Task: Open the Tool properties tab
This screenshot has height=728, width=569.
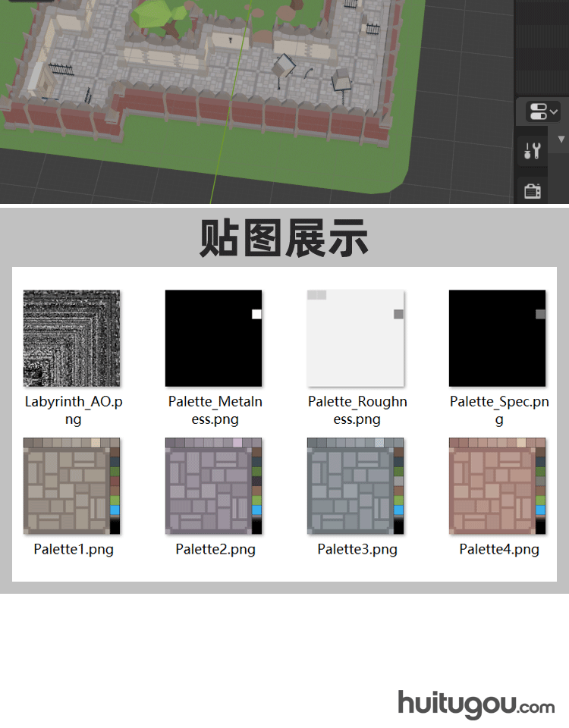Action: pos(533,151)
